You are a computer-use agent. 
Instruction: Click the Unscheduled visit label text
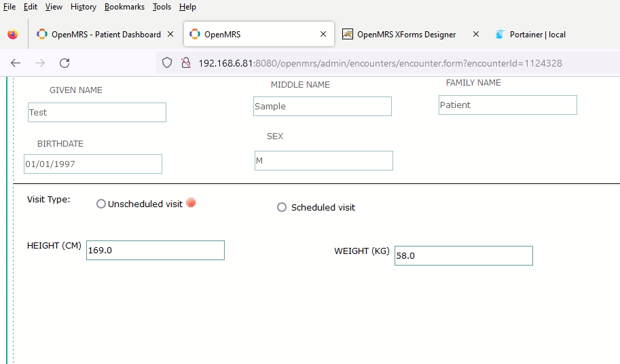[x=145, y=204]
